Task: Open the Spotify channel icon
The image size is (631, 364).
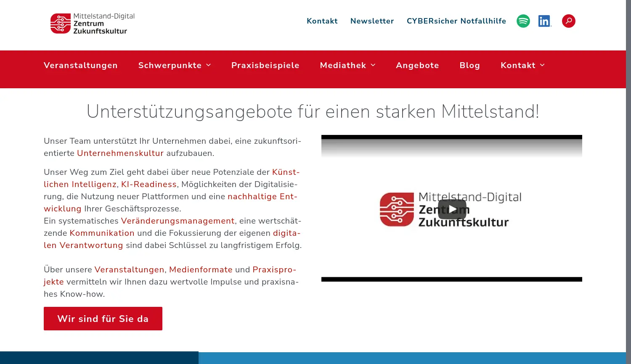Action: point(523,21)
